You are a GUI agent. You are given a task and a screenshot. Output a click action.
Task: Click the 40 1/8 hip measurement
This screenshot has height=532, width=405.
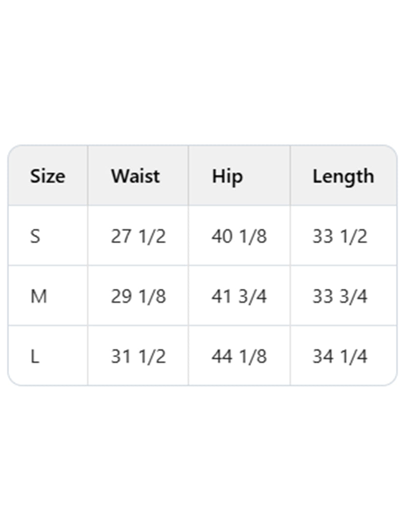239,236
